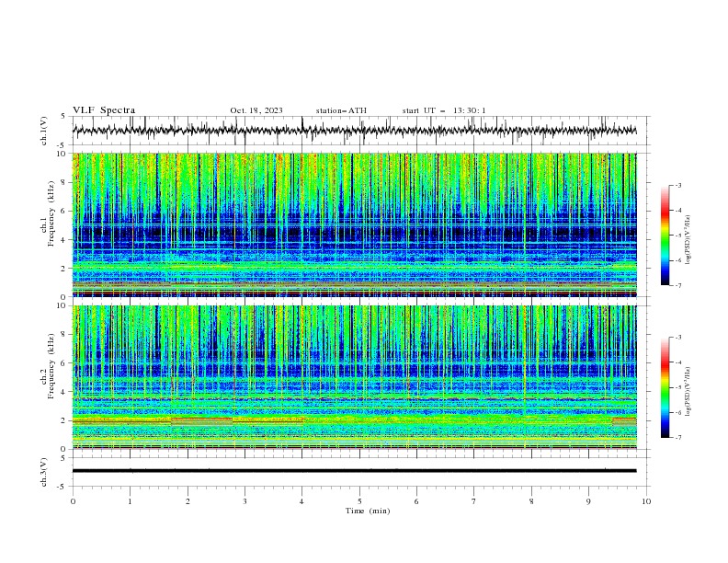The width and height of the screenshot is (728, 563).
Task: Click the 'ch.3(V)' axis label
Action: [x=44, y=472]
